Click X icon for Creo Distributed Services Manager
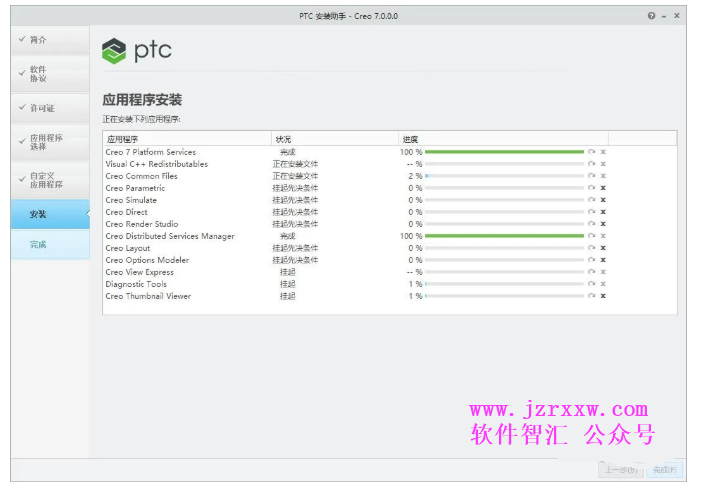704x489 pixels. 603,236
